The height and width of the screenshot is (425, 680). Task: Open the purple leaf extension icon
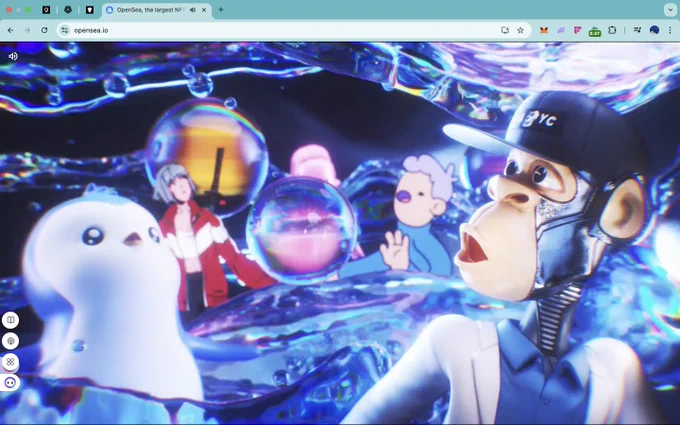pos(561,30)
